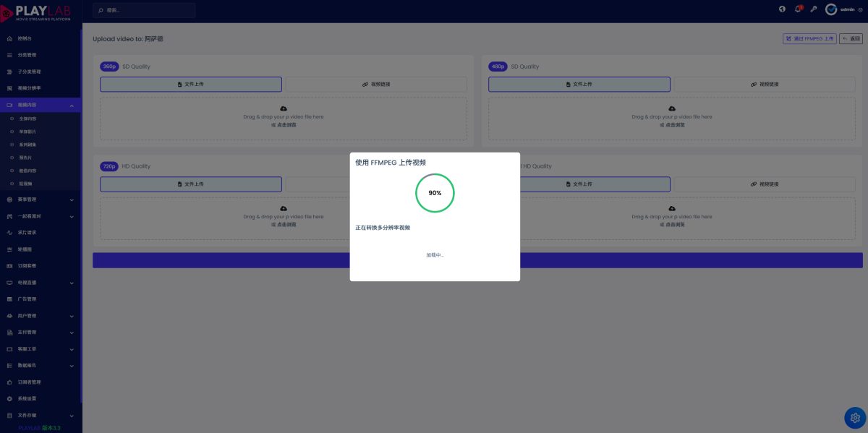Click the 360p video file drop zone
The image size is (868, 433).
click(284, 119)
